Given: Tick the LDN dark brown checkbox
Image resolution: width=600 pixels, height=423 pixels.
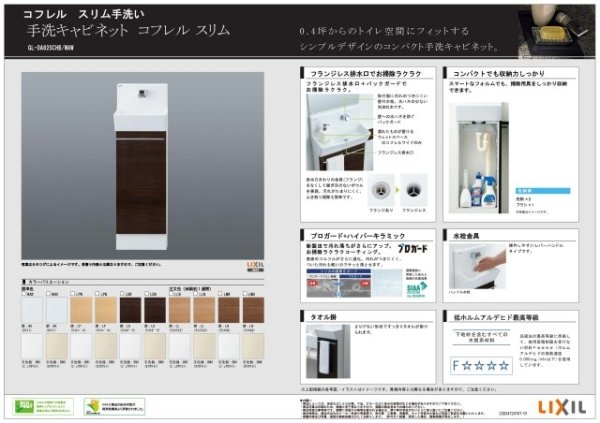Looking at the screenshot, I should tap(147, 294).
